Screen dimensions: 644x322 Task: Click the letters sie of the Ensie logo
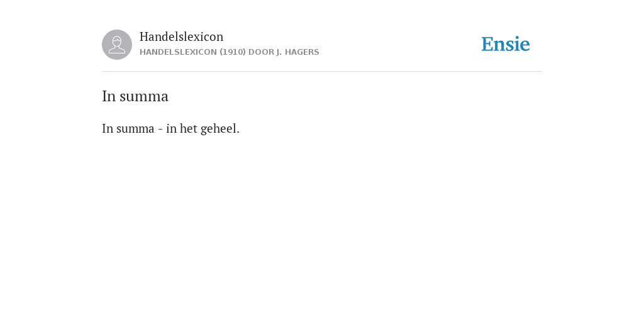517,45
